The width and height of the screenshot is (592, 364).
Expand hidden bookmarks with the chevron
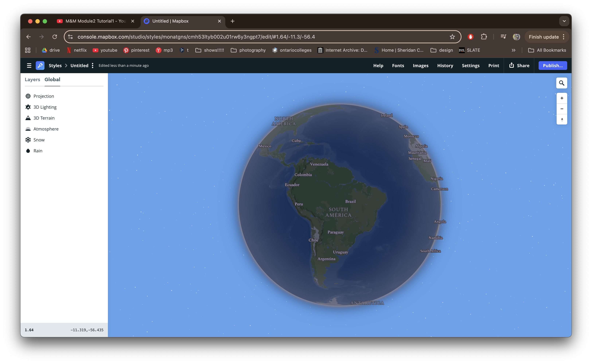[514, 50]
